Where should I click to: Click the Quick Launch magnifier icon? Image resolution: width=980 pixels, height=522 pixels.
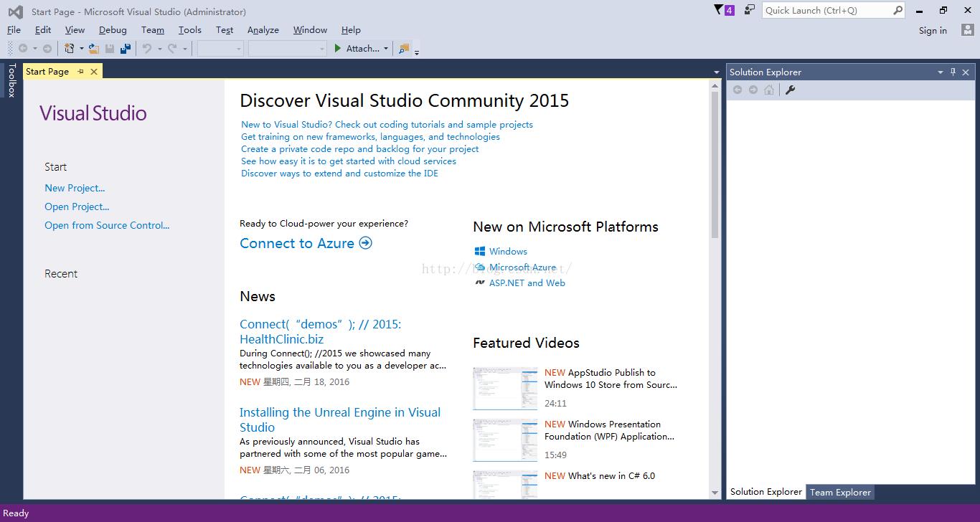897,10
